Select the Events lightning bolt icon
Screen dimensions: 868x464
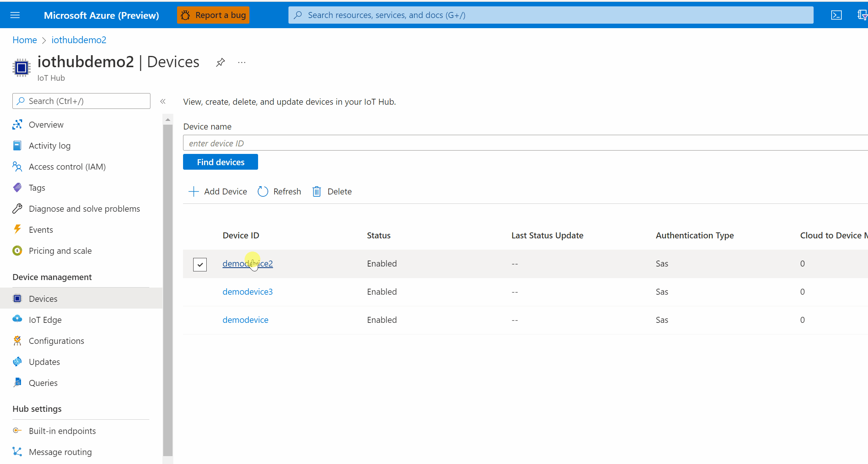(x=17, y=229)
